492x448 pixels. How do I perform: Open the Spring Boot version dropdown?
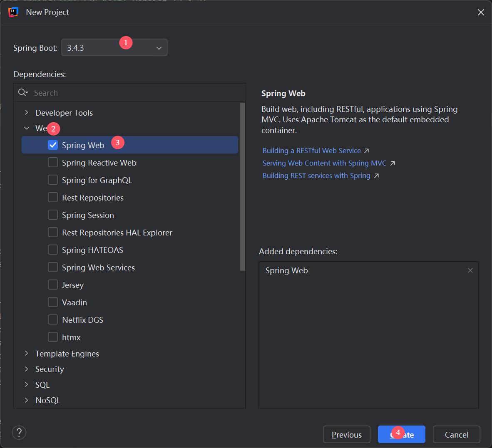point(159,47)
